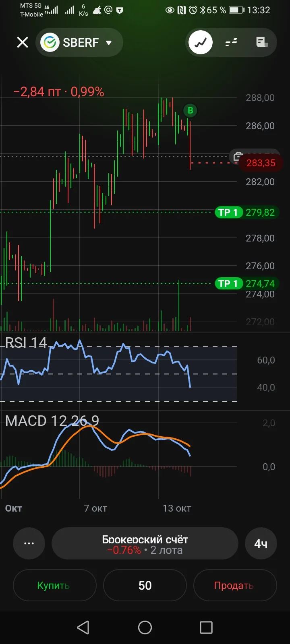
Task: Tap the 7 окт date label
Action: pyautogui.click(x=95, y=508)
